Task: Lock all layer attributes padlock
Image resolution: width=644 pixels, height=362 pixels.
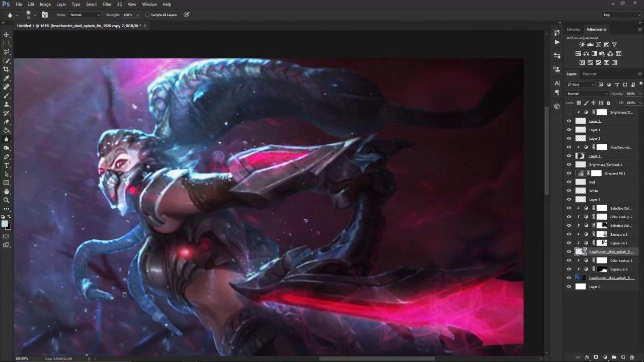Action: [608, 103]
